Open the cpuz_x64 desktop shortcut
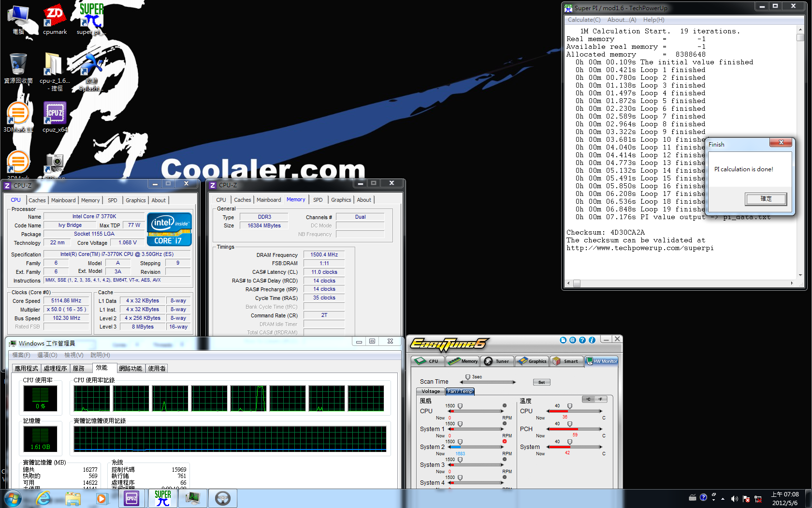The width and height of the screenshot is (812, 508). click(55, 117)
